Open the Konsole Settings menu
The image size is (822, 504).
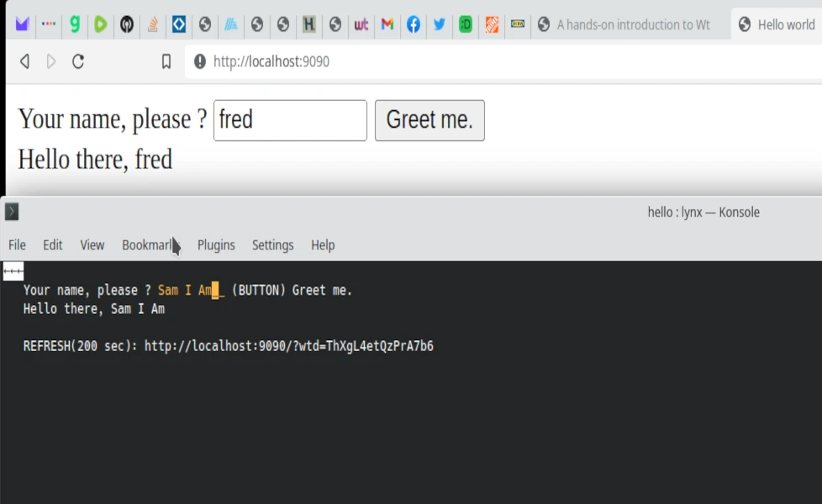[x=272, y=245]
